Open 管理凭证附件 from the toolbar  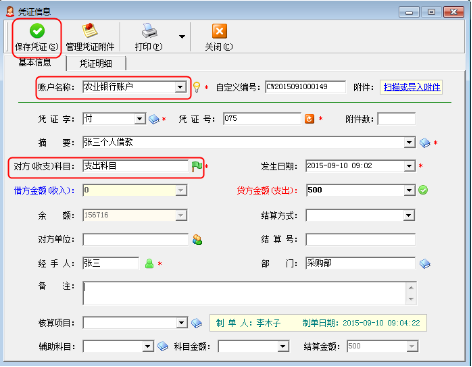pyautogui.click(x=90, y=37)
